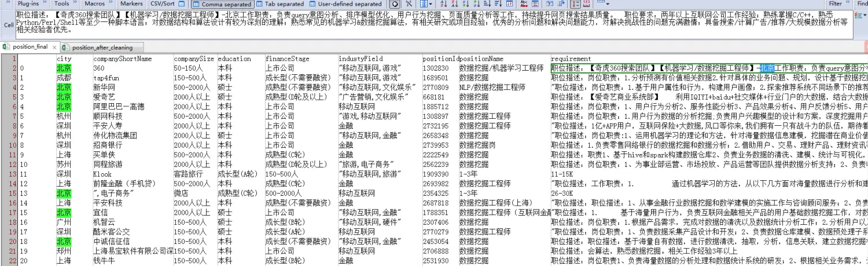The image size is (868, 266).
Task: Select the financeStage column header
Action: point(288,59)
